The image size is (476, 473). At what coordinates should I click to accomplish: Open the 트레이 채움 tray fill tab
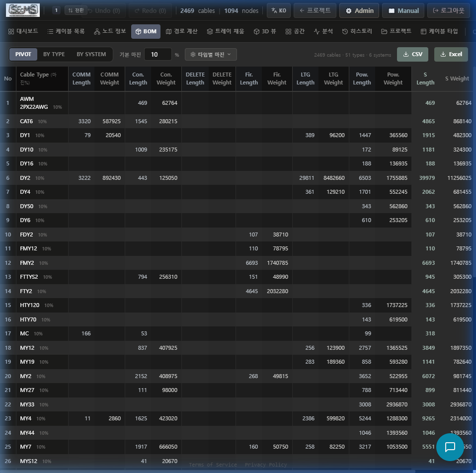tap(226, 31)
